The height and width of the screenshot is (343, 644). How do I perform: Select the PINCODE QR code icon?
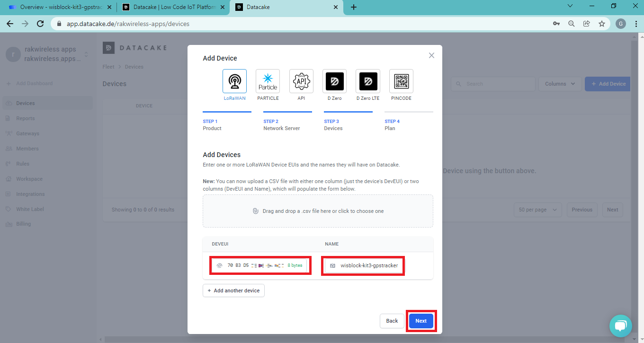401,81
